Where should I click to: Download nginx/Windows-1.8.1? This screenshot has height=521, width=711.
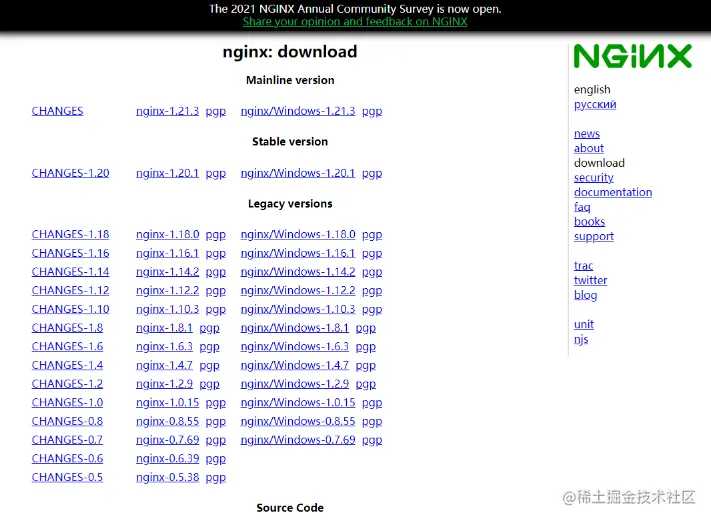coord(295,328)
